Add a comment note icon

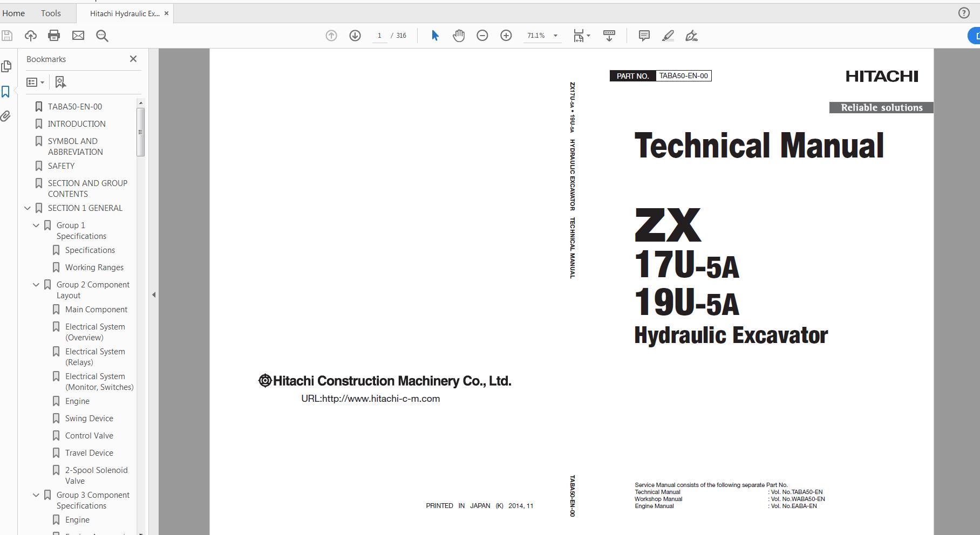pos(644,36)
